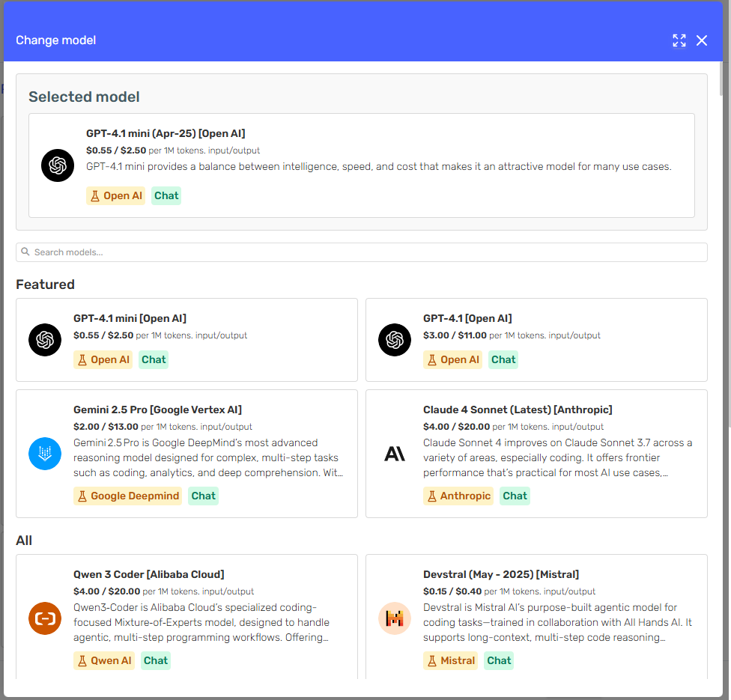The image size is (731, 700).
Task: Click the Mistral logo on Devstral card
Action: [x=395, y=618]
